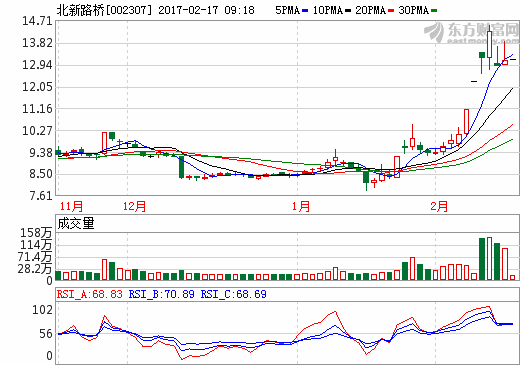The width and height of the screenshot is (520, 365).
Task: Click the long green candlestick in mid-December
Action: (181, 166)
